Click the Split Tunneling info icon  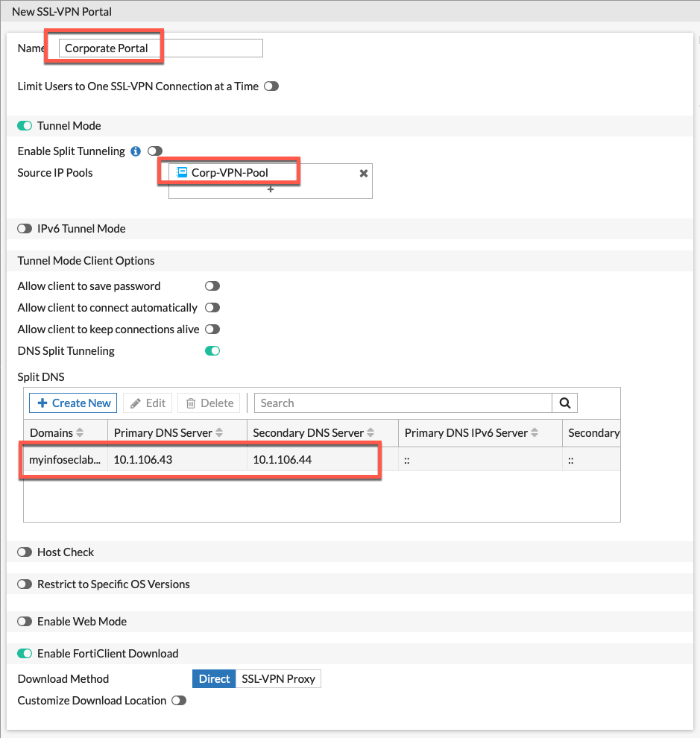pos(136,151)
